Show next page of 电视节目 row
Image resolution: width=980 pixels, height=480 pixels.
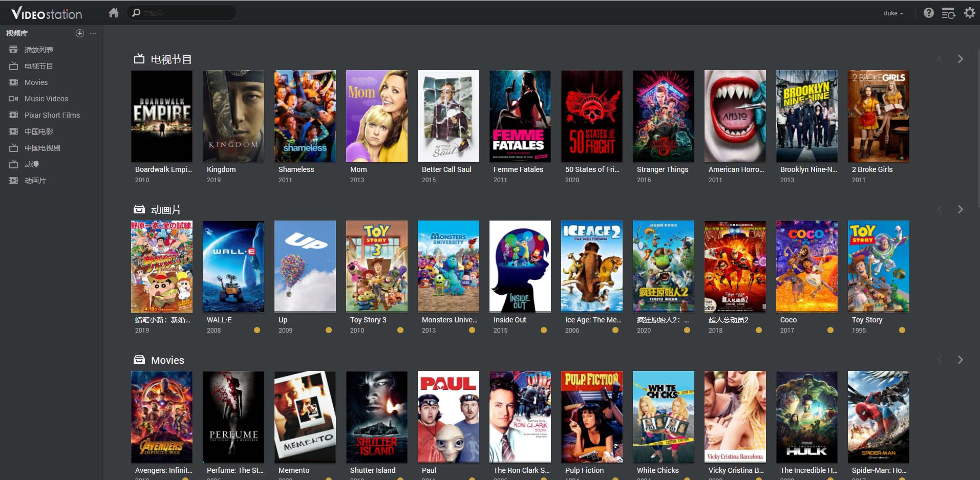[960, 59]
